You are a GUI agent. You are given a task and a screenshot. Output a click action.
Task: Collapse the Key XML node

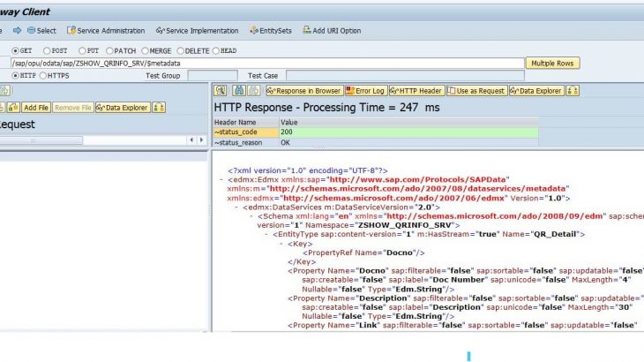[281, 244]
